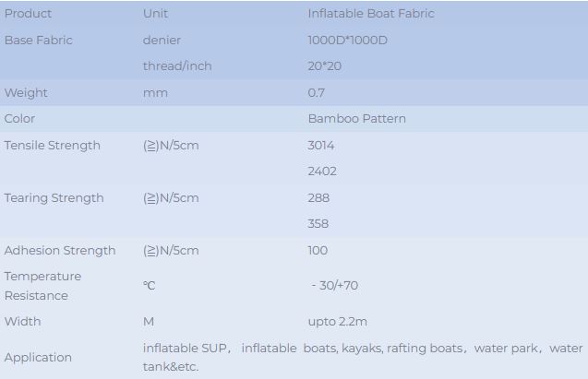Click the Application row label
588x379 pixels.
pos(38,358)
